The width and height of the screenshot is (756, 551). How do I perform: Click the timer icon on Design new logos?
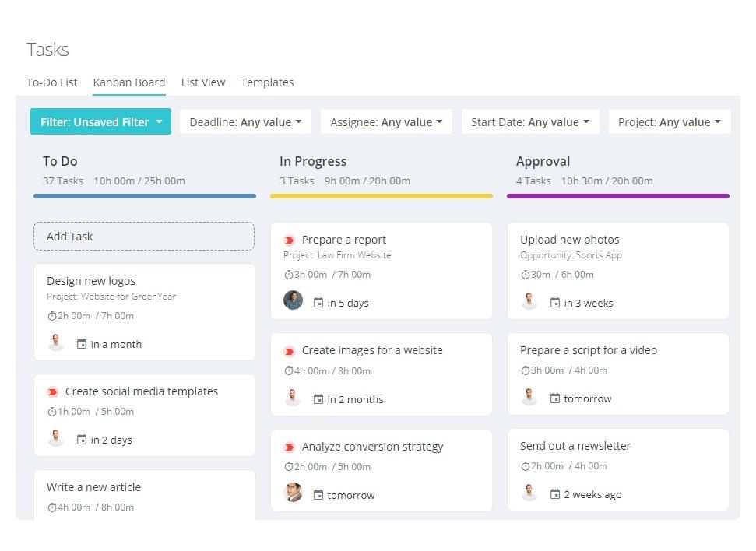coord(51,316)
